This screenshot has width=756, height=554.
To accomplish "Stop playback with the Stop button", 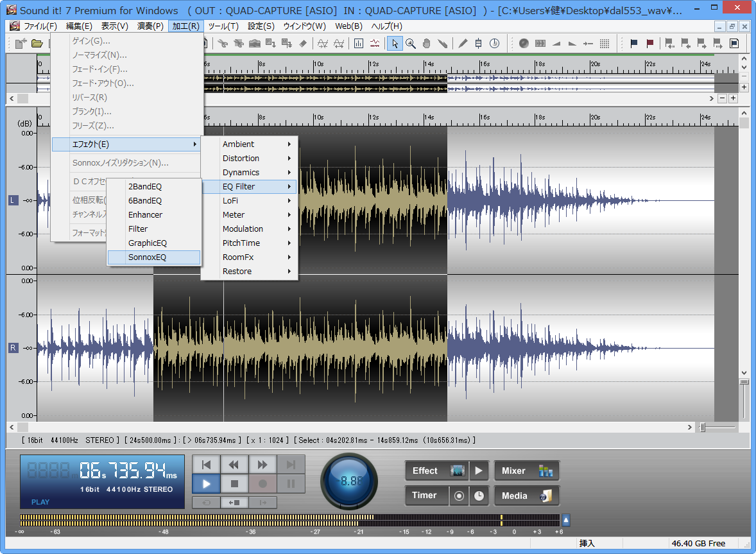I will [234, 483].
